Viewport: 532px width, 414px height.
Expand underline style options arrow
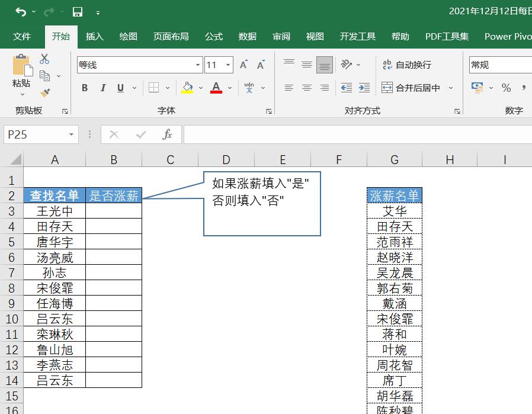pos(134,88)
